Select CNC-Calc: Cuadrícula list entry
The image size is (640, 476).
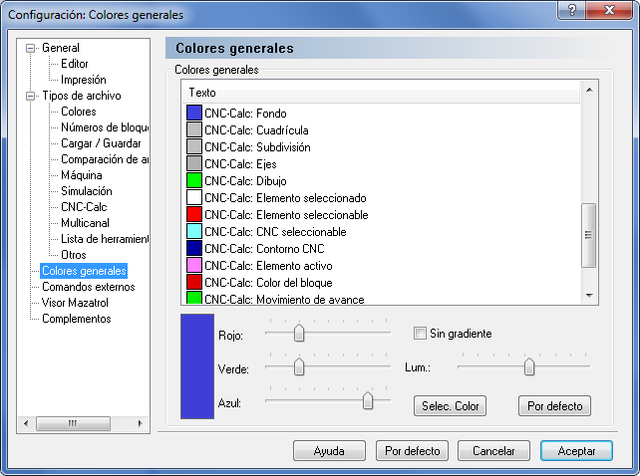256,130
